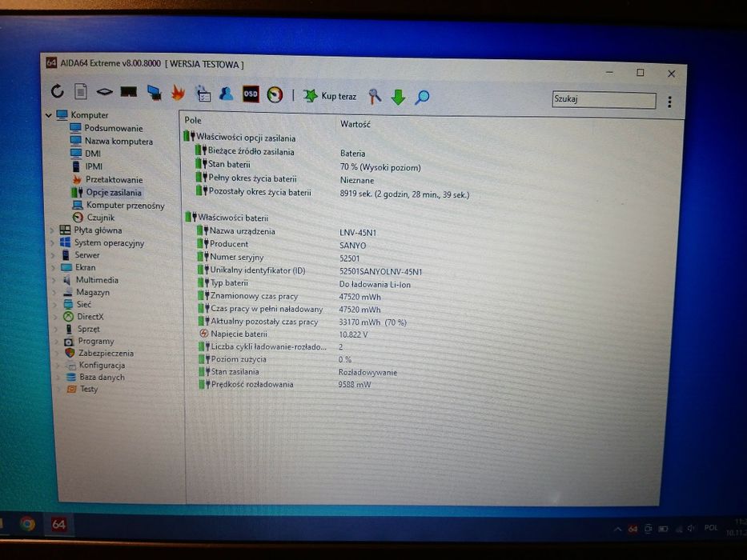Click the motherboard chip toolbar icon
The width and height of the screenshot is (747, 560).
pos(104,91)
